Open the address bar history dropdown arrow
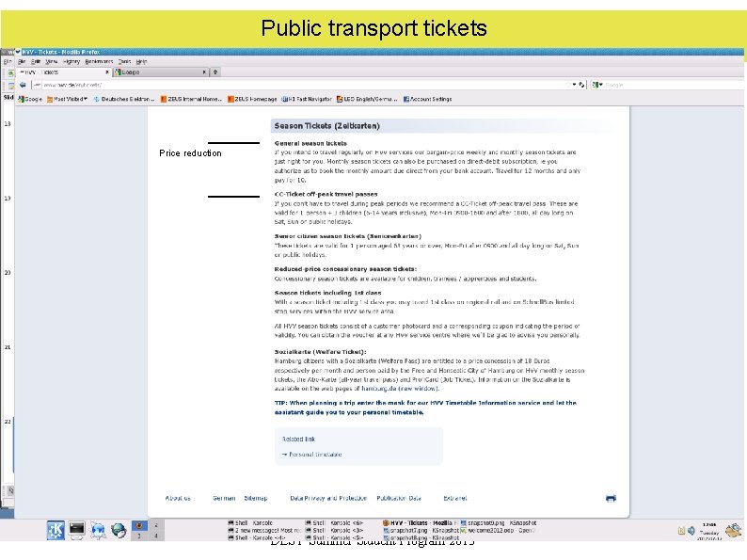This screenshot has height=560, width=747. (574, 85)
